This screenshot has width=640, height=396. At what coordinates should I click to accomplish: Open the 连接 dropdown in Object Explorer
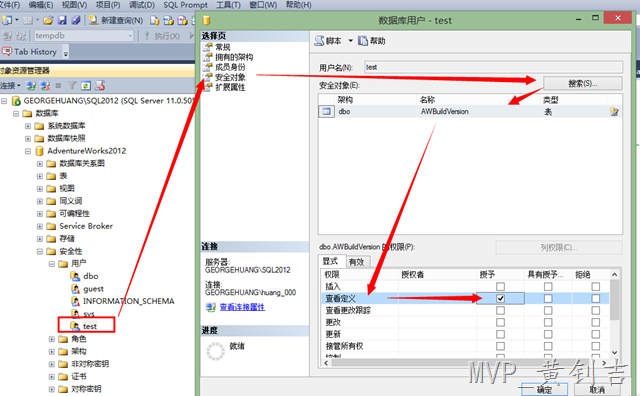10,85
